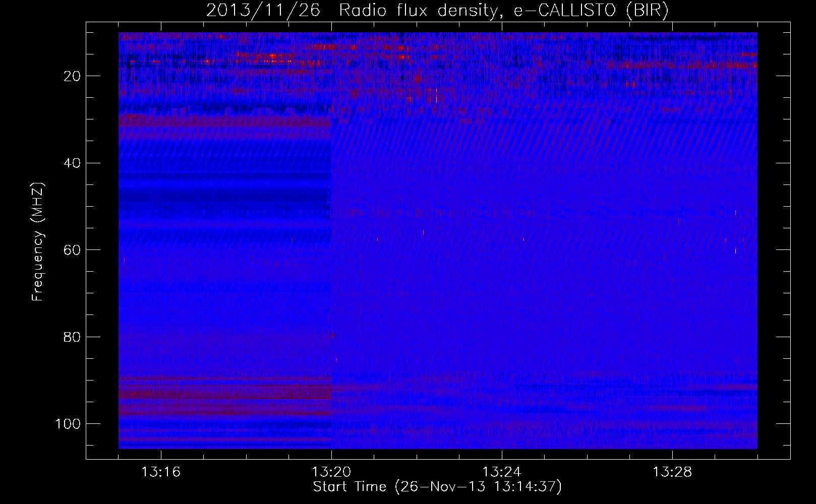Click the '60' frequency tick label
The image size is (816, 504).
coord(72,250)
